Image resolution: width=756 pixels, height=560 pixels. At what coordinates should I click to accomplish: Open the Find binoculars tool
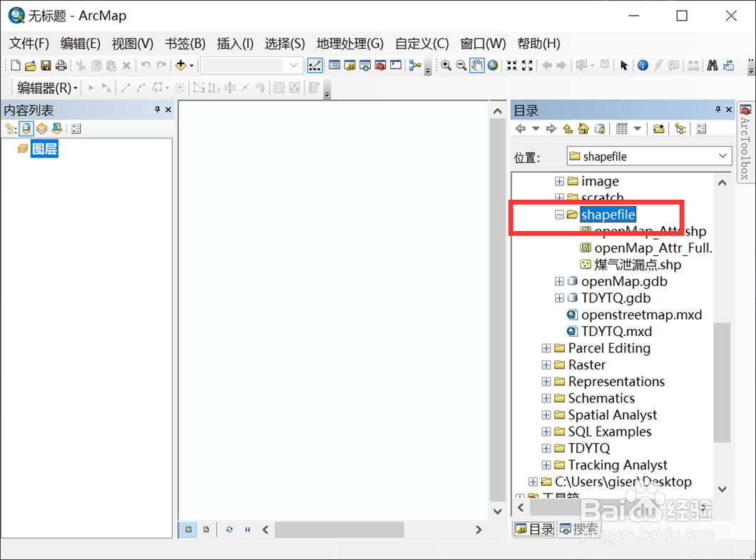click(712, 65)
